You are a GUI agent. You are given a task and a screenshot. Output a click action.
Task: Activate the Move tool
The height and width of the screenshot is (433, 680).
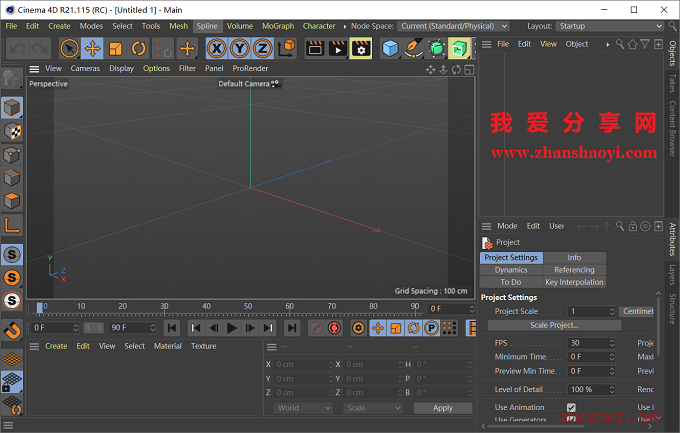pyautogui.click(x=92, y=48)
